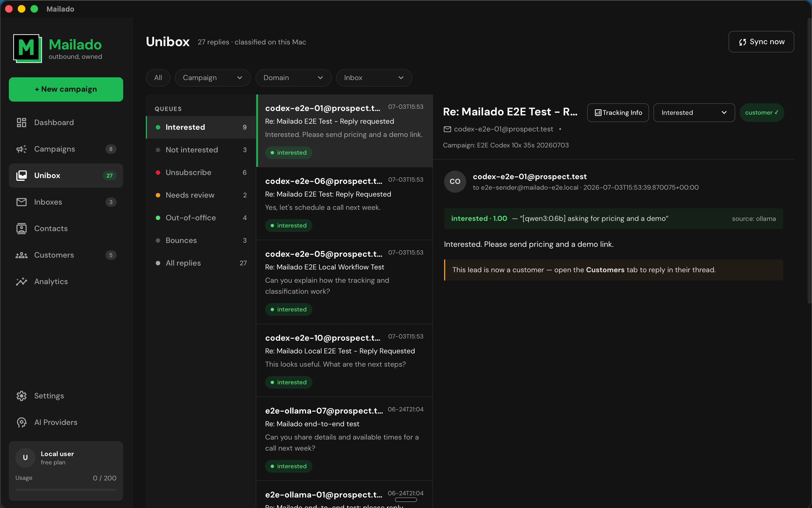Open Dashboard via its grid icon
The height and width of the screenshot is (508, 812).
tap(22, 122)
